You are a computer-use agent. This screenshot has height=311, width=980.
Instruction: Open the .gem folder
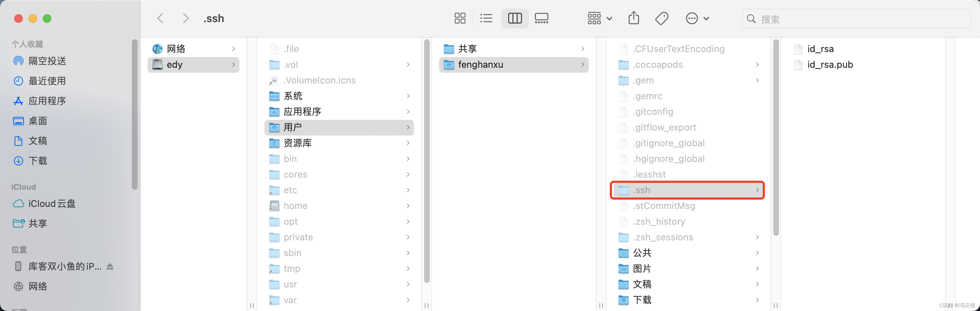[x=688, y=80]
